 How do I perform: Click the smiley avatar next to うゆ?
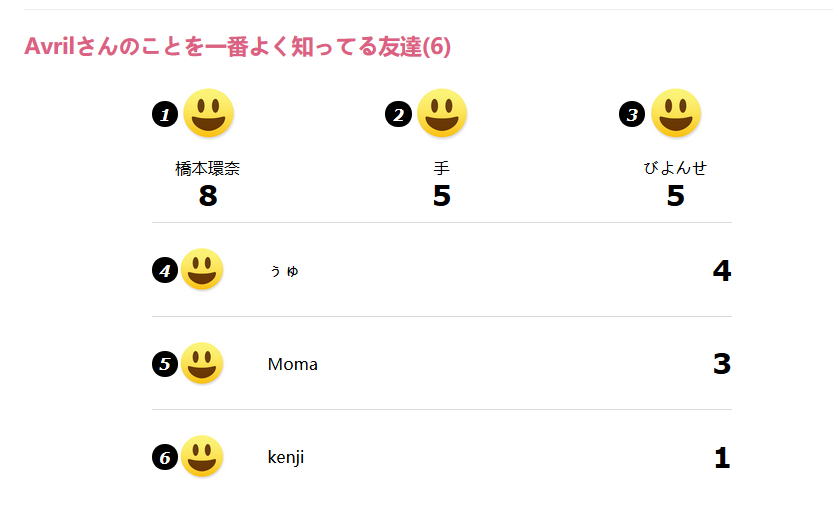pos(202,269)
